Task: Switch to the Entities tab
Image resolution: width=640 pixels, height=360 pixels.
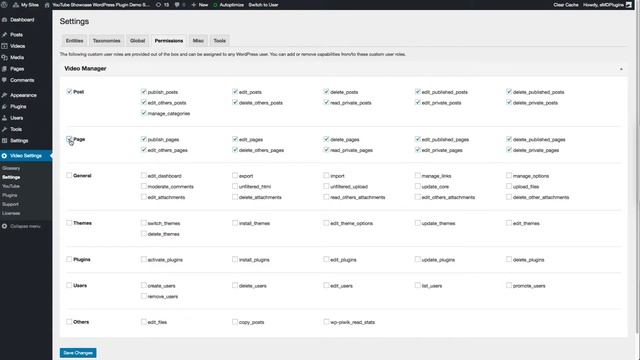Action: pyautogui.click(x=74, y=40)
